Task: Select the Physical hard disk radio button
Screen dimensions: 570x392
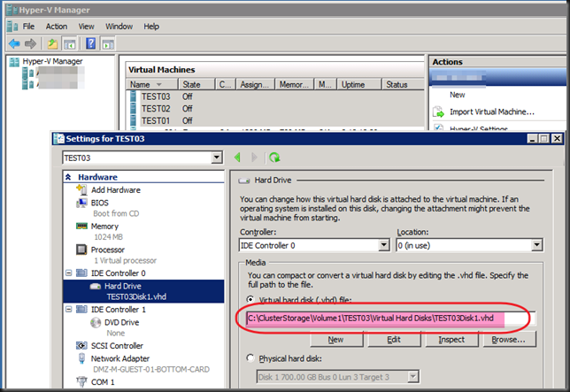Action: tap(250, 358)
